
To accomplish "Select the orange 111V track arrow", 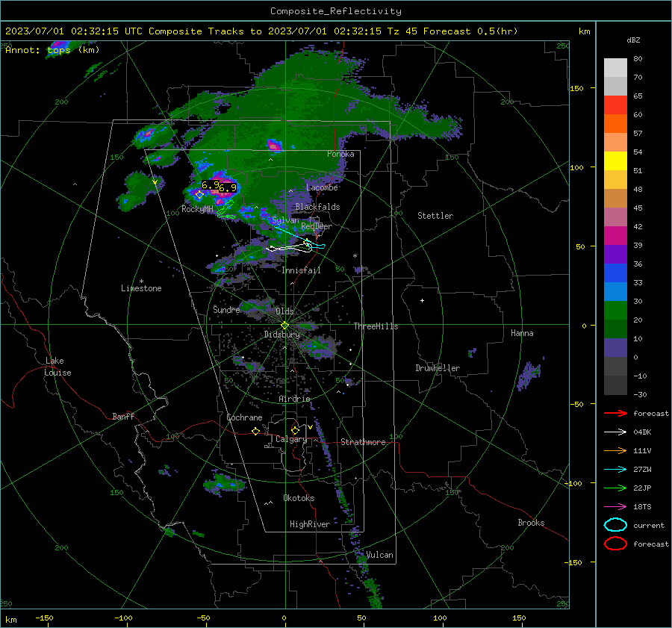I will (615, 450).
